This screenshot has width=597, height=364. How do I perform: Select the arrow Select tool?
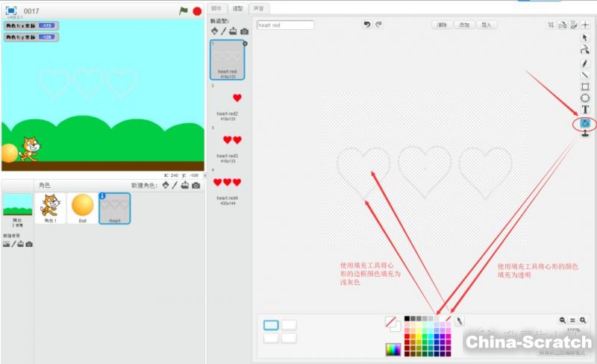click(585, 37)
